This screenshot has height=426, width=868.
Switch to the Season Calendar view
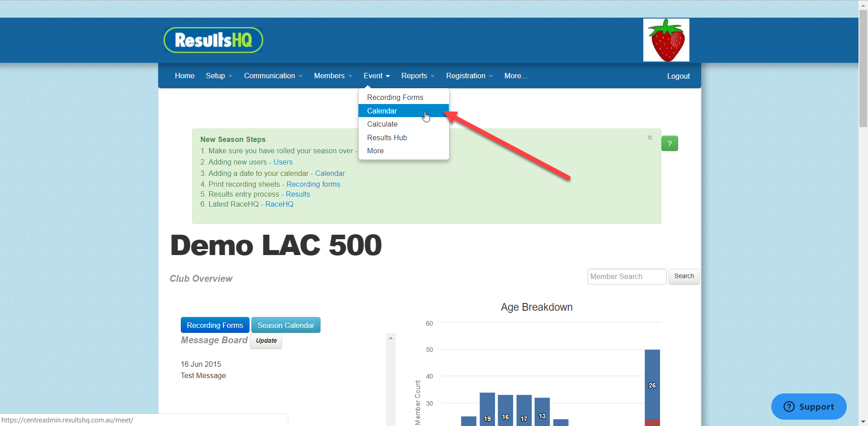pyautogui.click(x=286, y=325)
